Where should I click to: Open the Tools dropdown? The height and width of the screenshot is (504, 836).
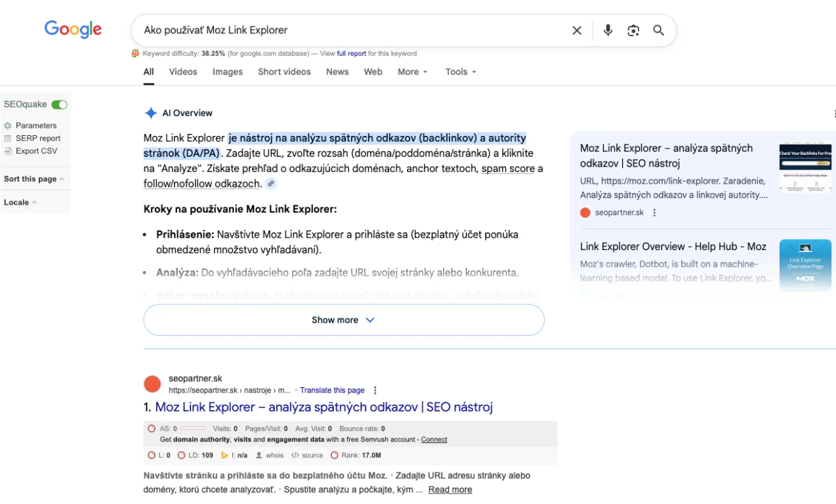tap(461, 72)
